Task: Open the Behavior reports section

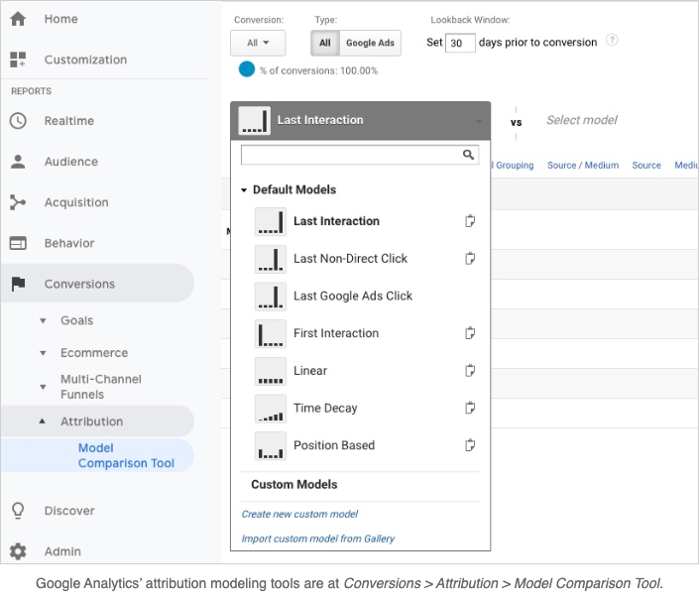Action: coord(69,243)
